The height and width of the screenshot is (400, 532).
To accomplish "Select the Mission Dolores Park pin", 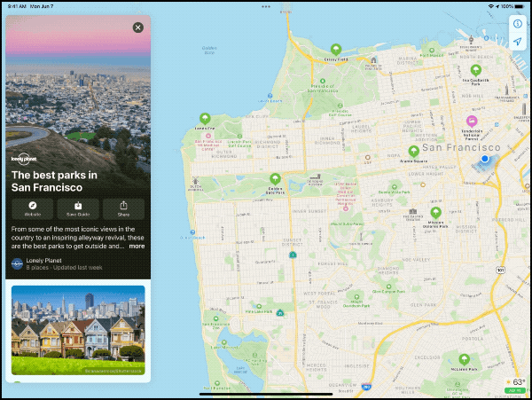I will pos(435,213).
